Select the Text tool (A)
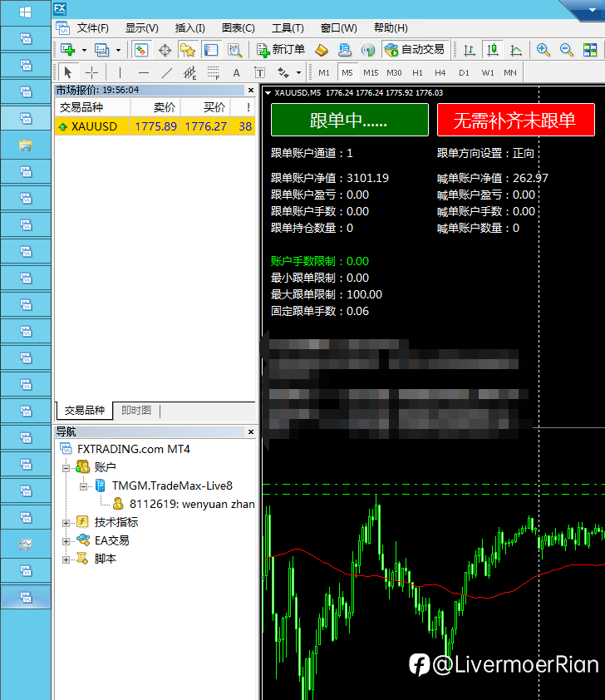This screenshot has width=605, height=700. (x=237, y=72)
